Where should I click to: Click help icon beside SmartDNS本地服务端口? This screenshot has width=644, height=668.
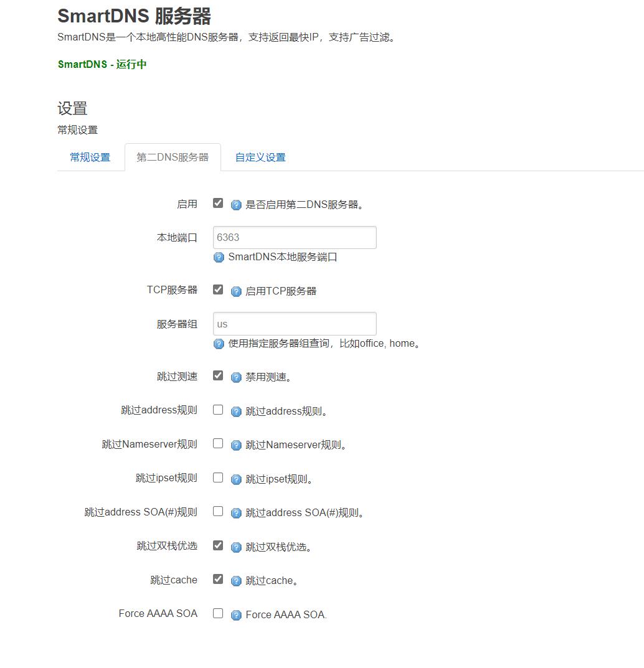pos(219,257)
